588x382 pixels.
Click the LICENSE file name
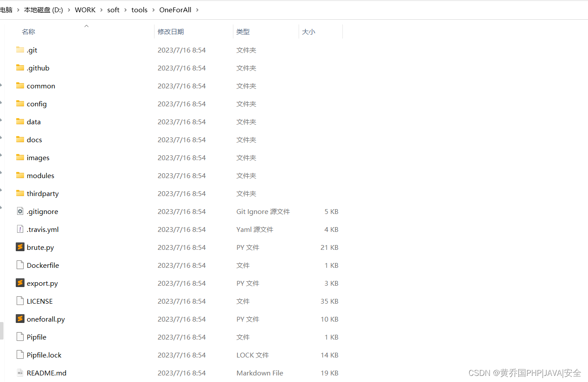pos(39,301)
